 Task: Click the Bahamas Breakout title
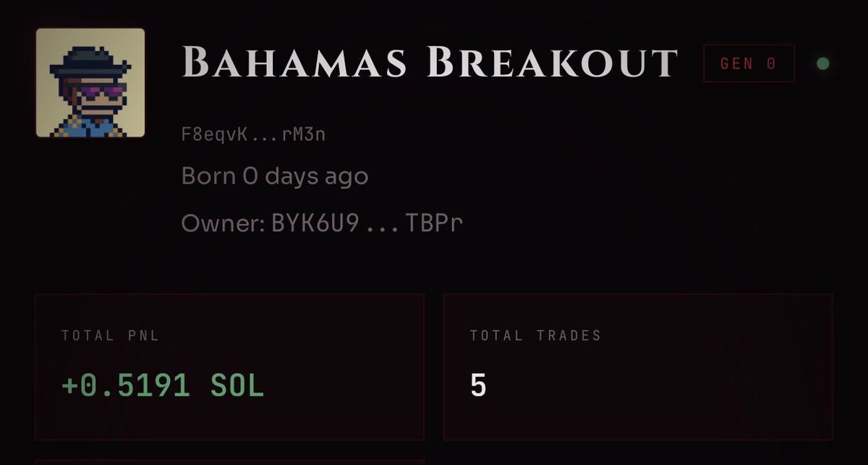coord(430,63)
